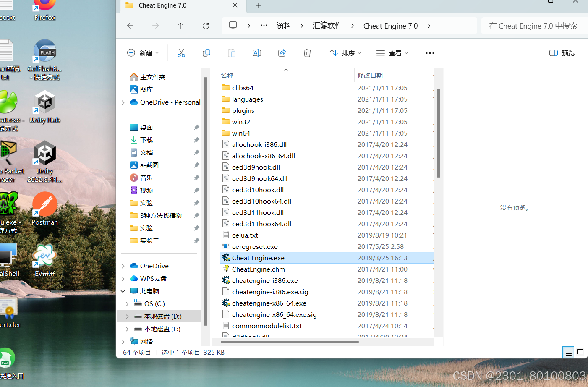Click the Share icon in toolbar
Screen dimensions: 588x387
282,53
